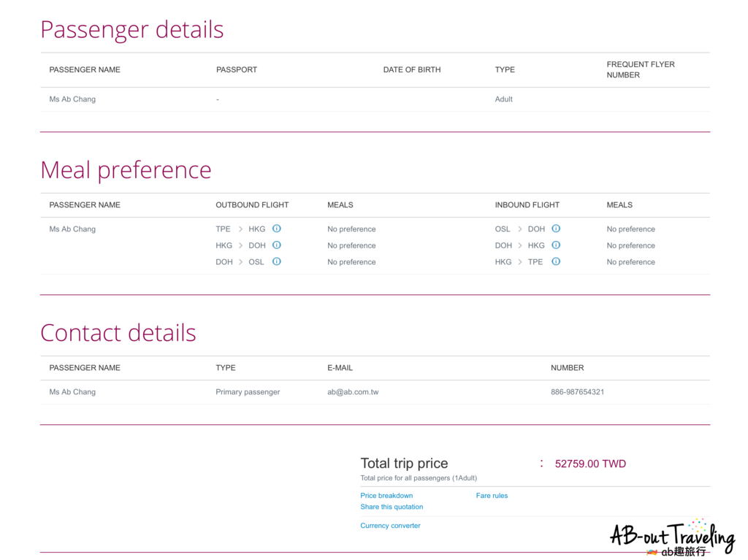Click Ms Ab Chang under Passenger details

(x=72, y=99)
